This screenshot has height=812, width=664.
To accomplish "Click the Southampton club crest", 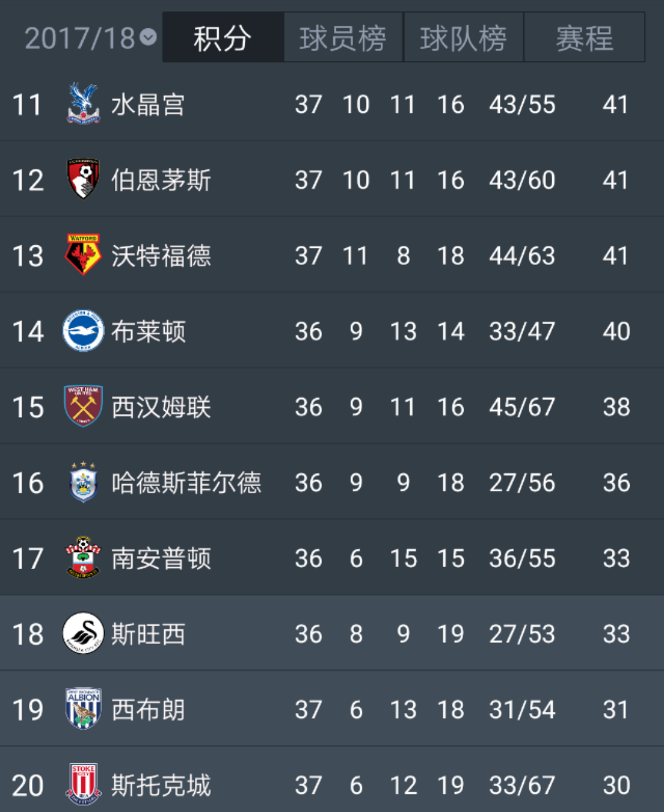I will pos(83,558).
